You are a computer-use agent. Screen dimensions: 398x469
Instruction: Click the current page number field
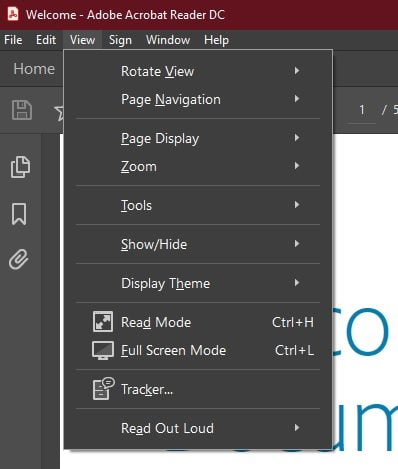coord(362,110)
